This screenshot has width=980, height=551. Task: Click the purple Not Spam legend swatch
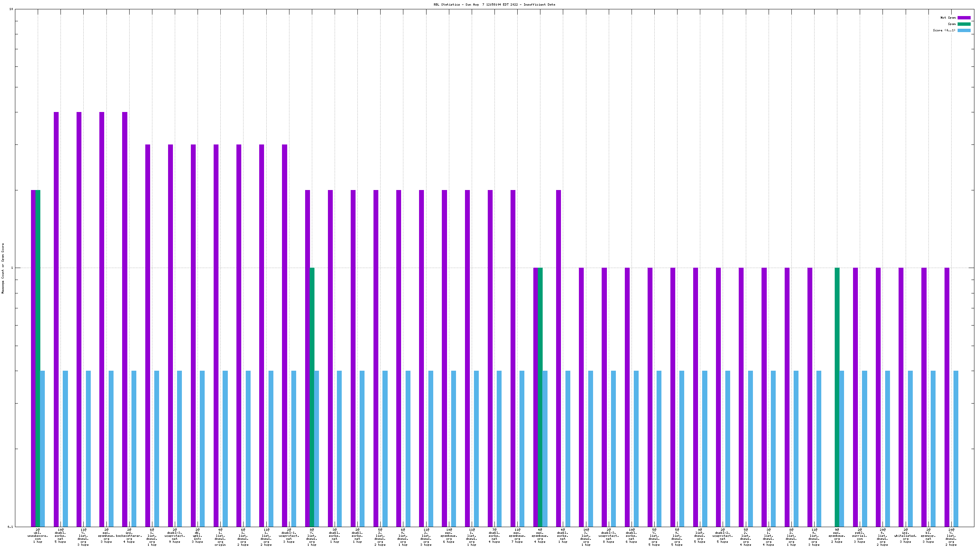tap(964, 18)
